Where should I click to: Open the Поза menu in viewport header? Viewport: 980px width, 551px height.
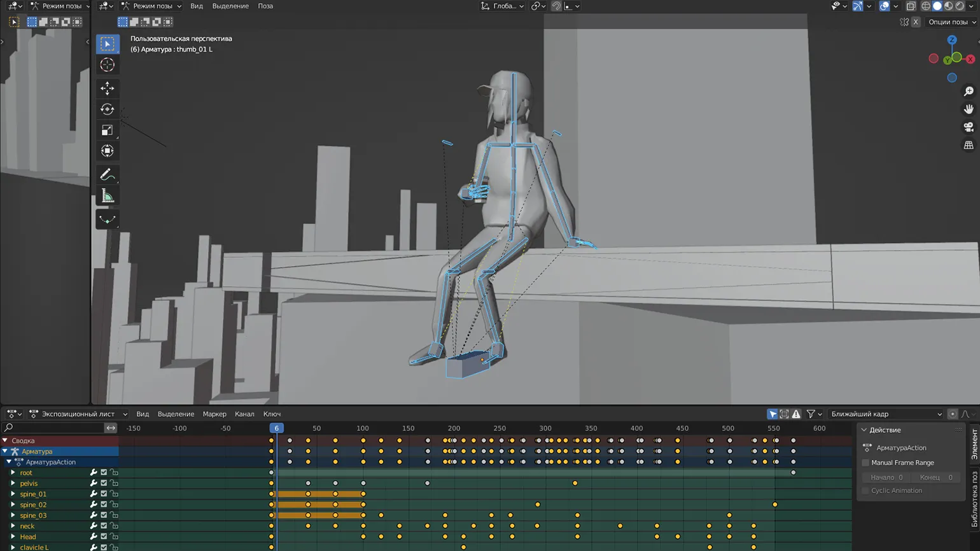[x=265, y=6]
